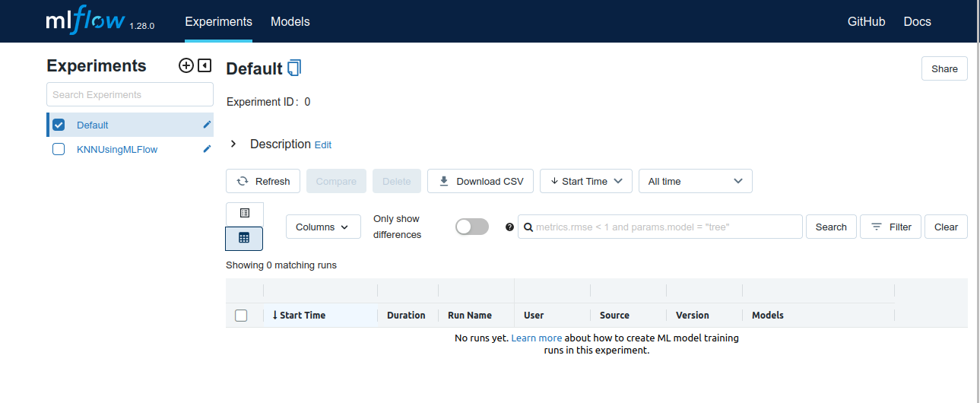Click the User column header
This screenshot has height=403, width=980.
click(534, 315)
